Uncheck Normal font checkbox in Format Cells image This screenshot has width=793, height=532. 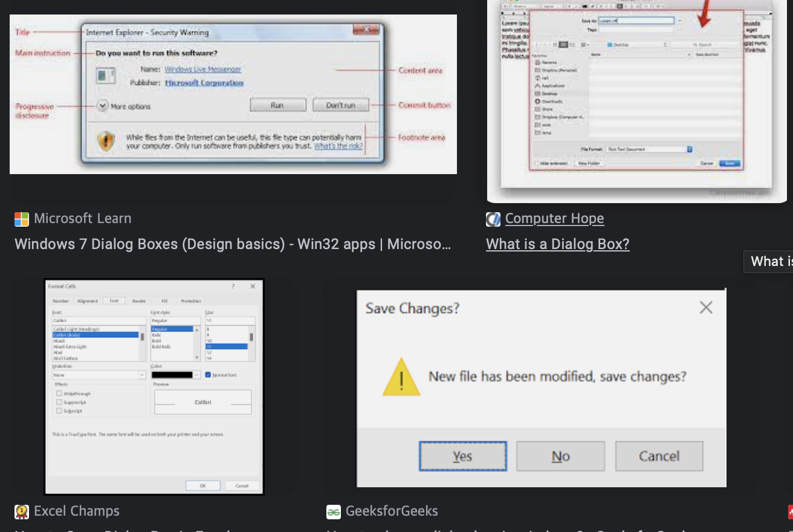point(208,375)
